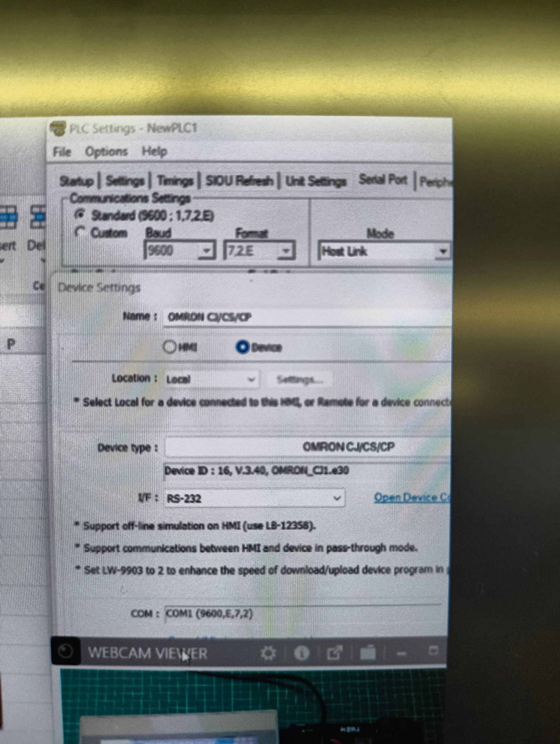Select the Custom communications option

(81, 232)
